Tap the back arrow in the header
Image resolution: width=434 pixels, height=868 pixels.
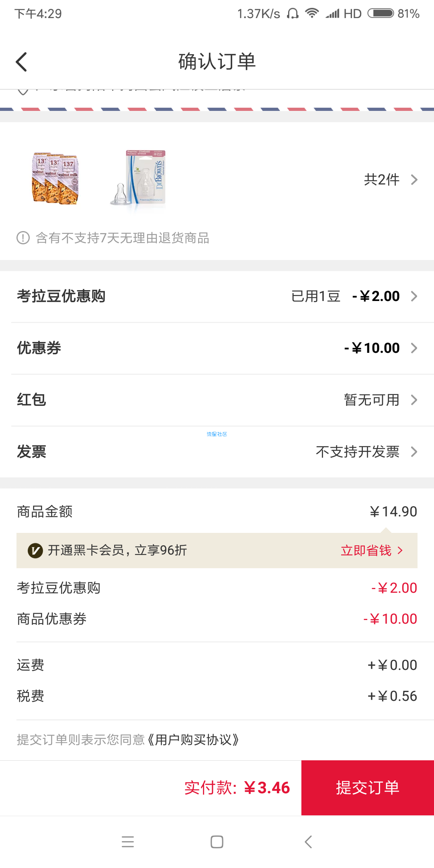(21, 62)
